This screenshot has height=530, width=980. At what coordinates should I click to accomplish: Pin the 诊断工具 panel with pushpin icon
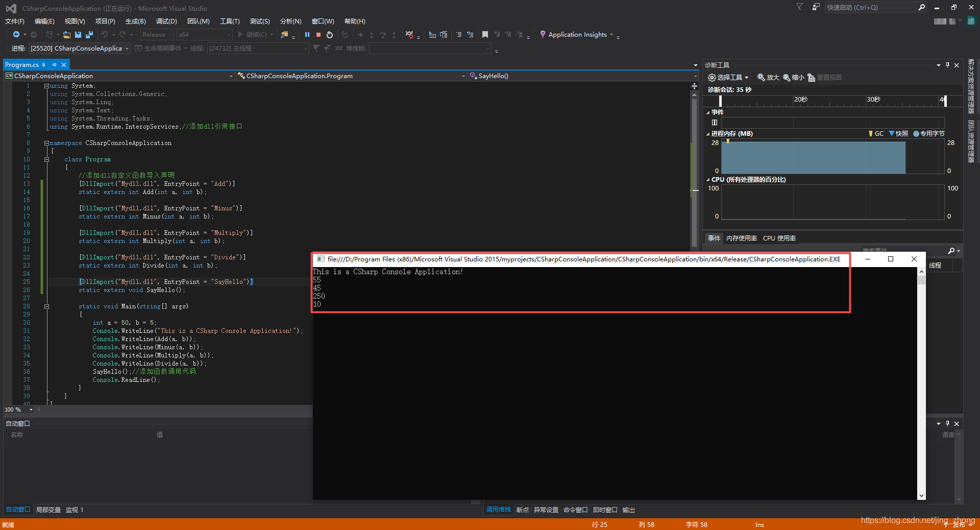point(948,65)
